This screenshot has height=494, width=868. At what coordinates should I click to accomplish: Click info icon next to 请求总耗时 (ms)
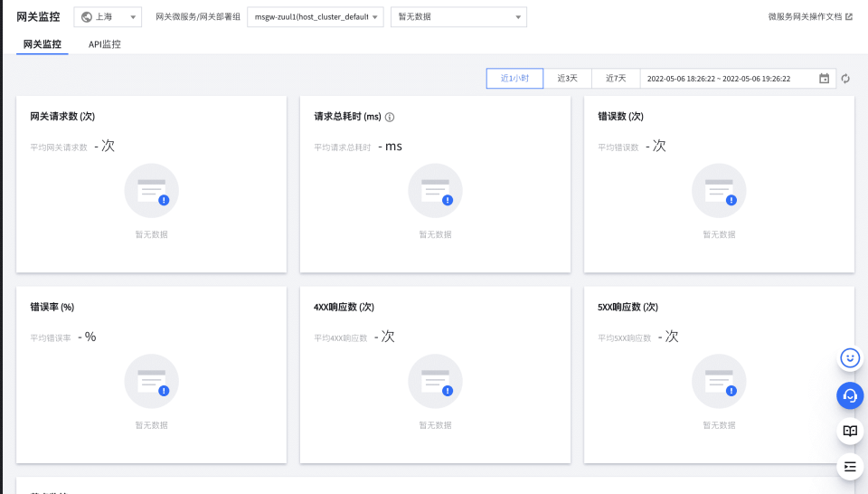click(x=390, y=117)
